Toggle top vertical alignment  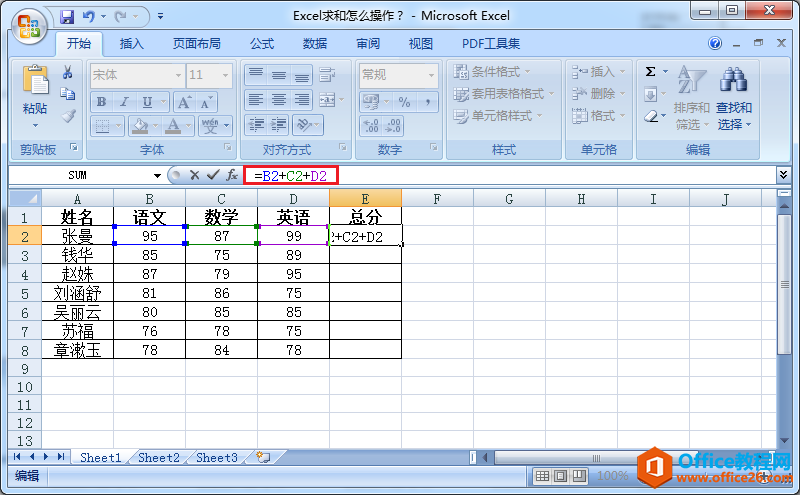click(x=256, y=75)
